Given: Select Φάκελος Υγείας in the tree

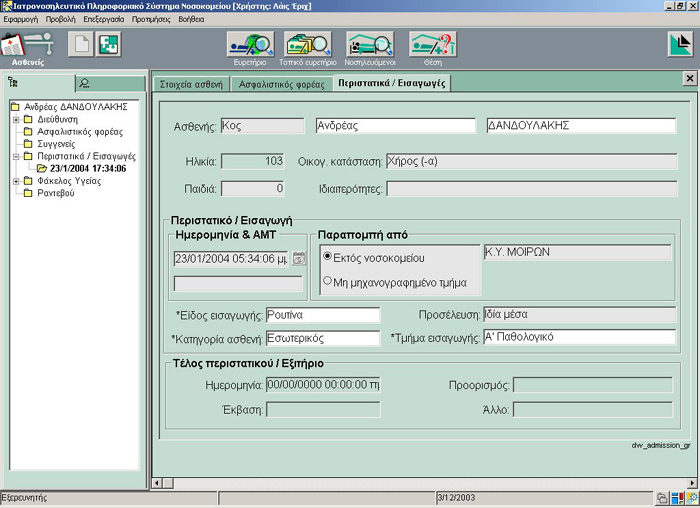Looking at the screenshot, I should pos(69,181).
